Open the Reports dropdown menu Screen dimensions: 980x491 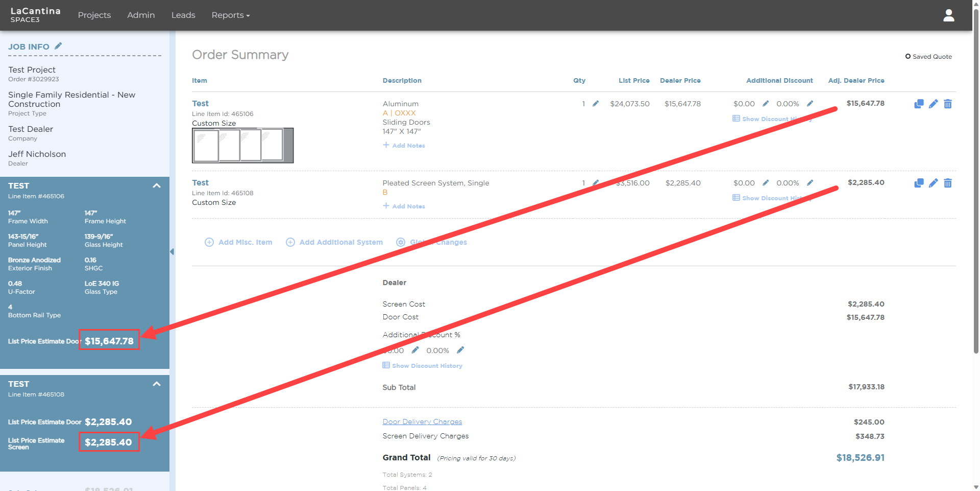[231, 15]
